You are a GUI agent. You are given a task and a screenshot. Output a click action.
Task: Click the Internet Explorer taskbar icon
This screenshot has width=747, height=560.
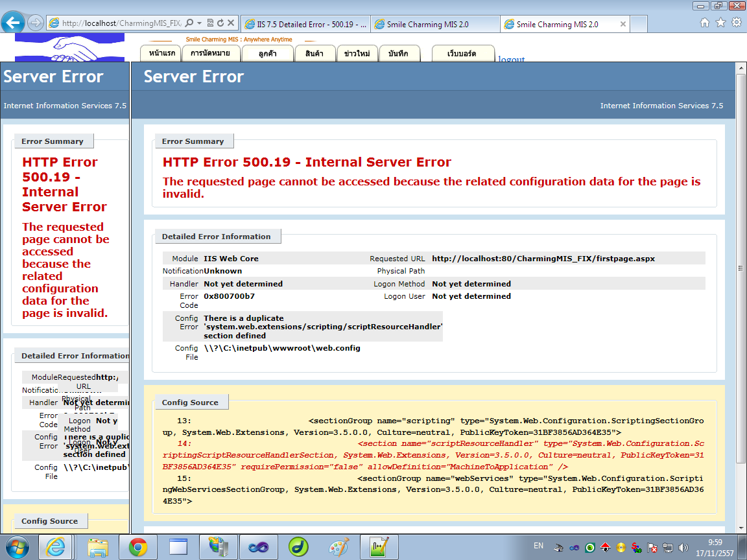[55, 547]
